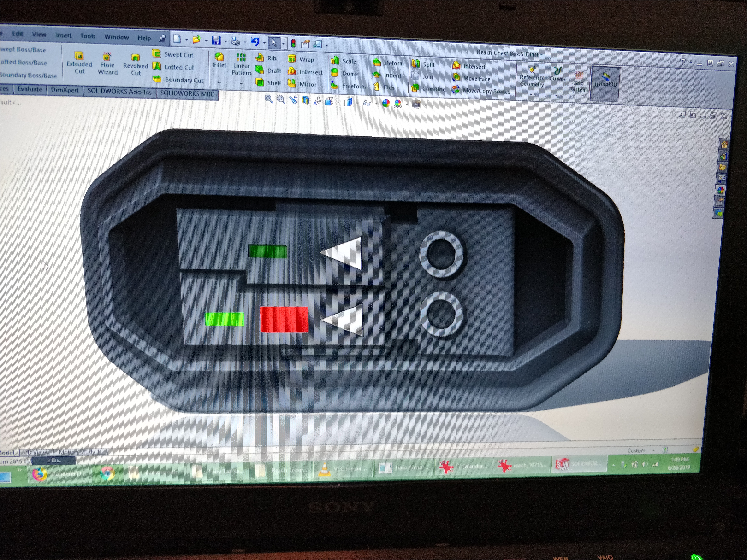Viewport: 747px width, 560px height.
Task: Click Zoom to Fit in view toolbar
Action: coord(268,99)
